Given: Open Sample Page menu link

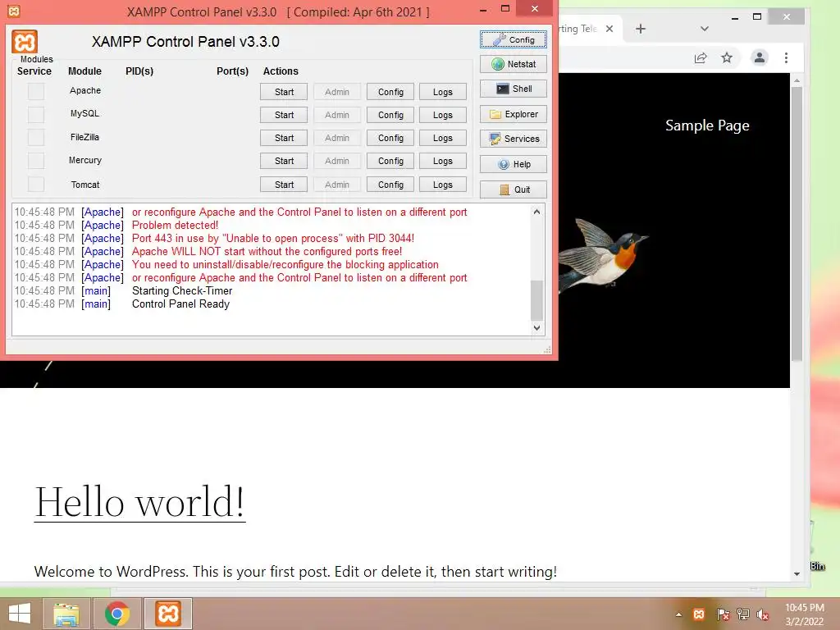Looking at the screenshot, I should tap(707, 126).
